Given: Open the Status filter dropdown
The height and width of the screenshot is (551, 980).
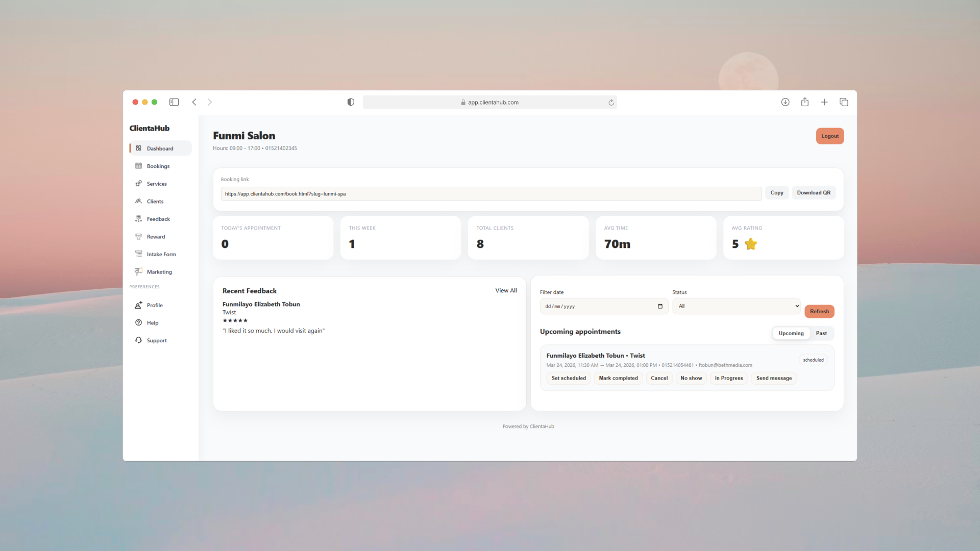Looking at the screenshot, I should pyautogui.click(x=736, y=306).
